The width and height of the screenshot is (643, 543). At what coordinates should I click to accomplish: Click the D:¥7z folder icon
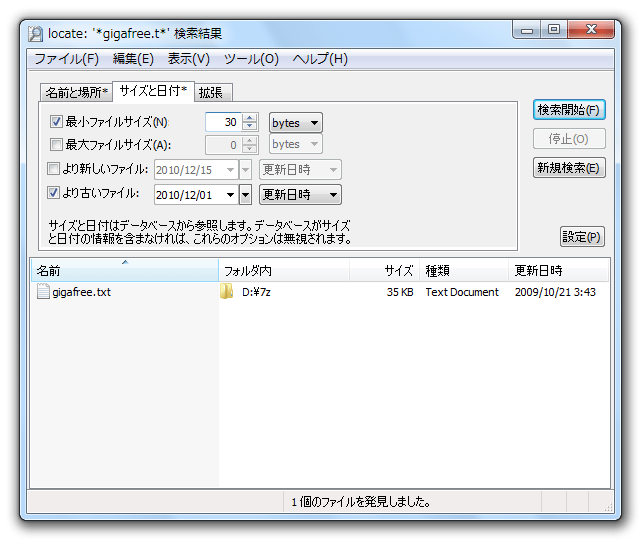point(226,291)
